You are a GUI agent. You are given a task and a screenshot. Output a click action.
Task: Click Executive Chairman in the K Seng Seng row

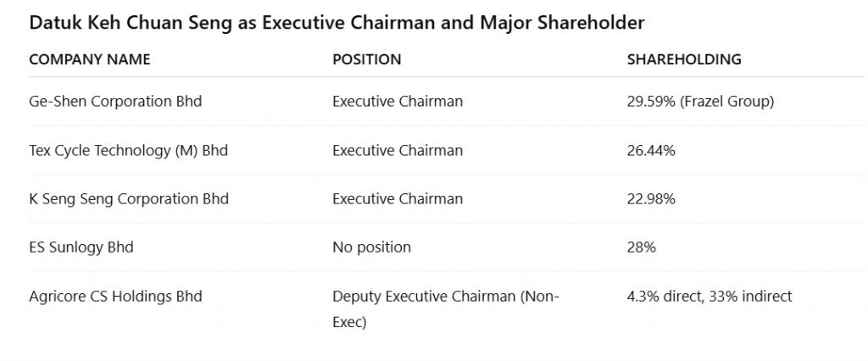point(398,199)
